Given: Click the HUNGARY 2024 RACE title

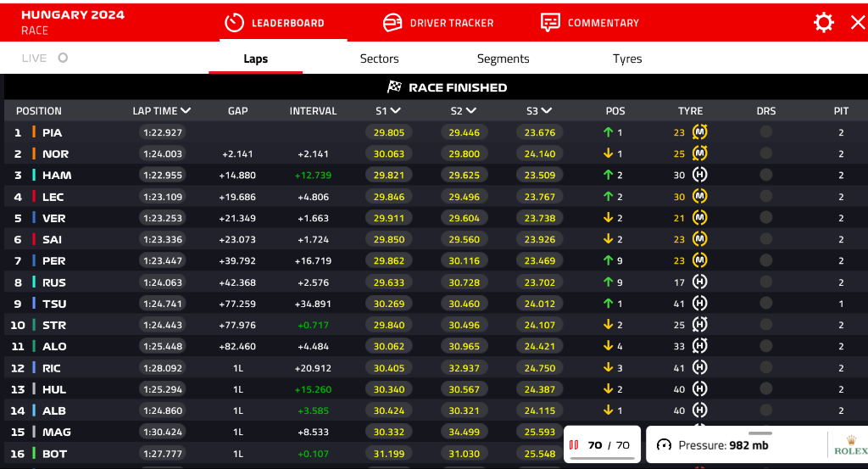Looking at the screenshot, I should (x=73, y=22).
